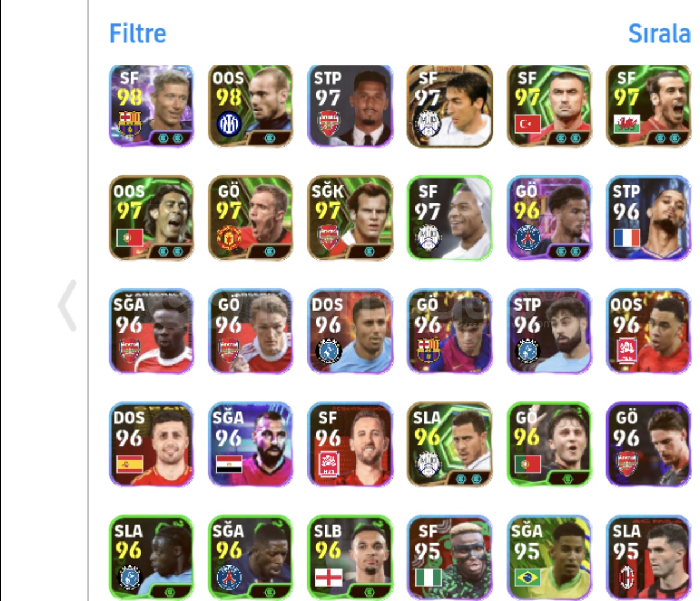Select the SF 95 Nigeria flag card

(x=449, y=557)
